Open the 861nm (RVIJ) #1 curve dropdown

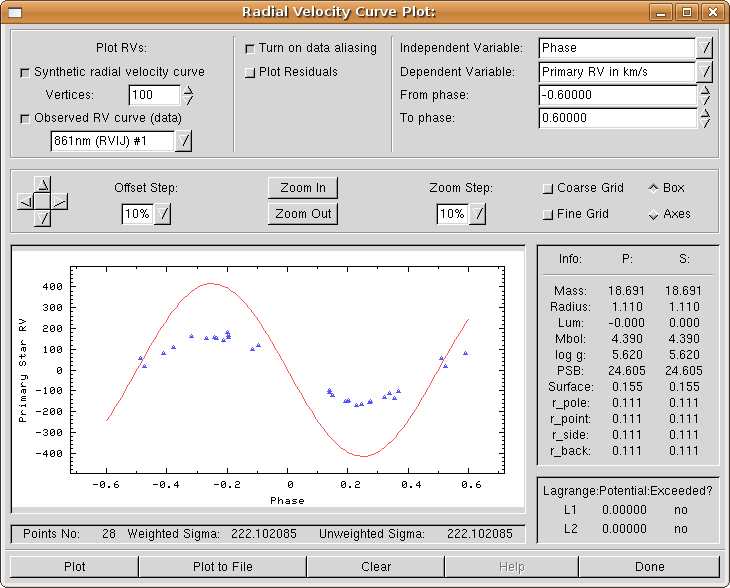click(183, 141)
